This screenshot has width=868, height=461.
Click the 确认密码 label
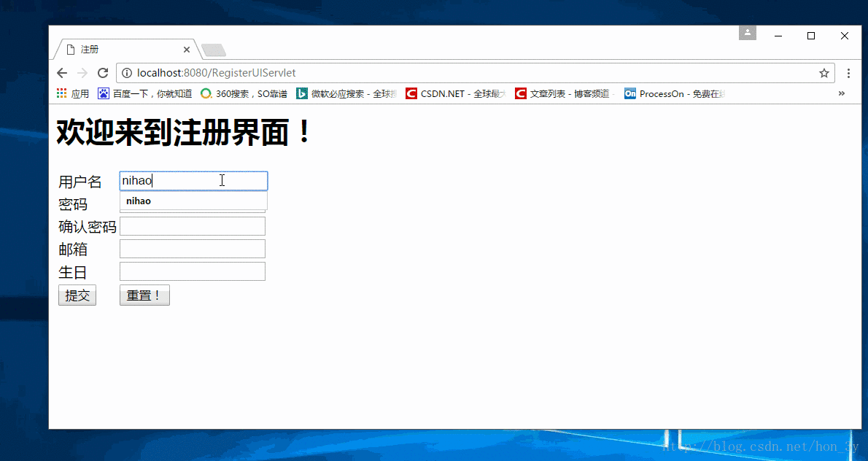point(88,227)
